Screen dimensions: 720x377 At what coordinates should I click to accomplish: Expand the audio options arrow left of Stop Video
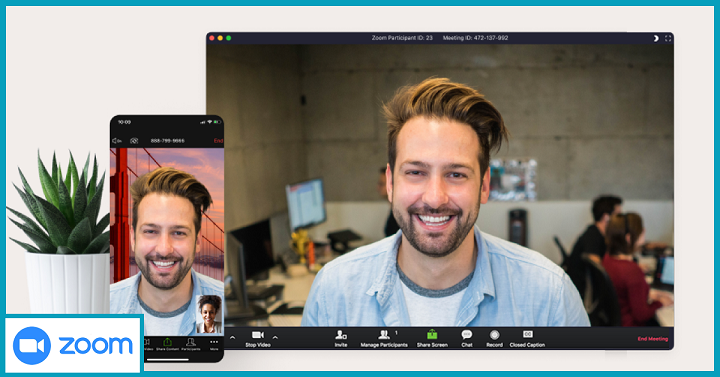(232, 338)
